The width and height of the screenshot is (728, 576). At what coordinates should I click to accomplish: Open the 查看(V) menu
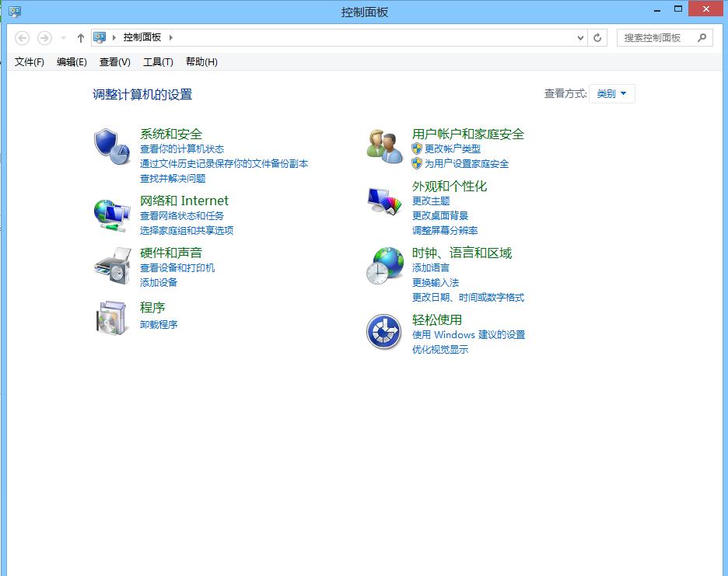(114, 62)
